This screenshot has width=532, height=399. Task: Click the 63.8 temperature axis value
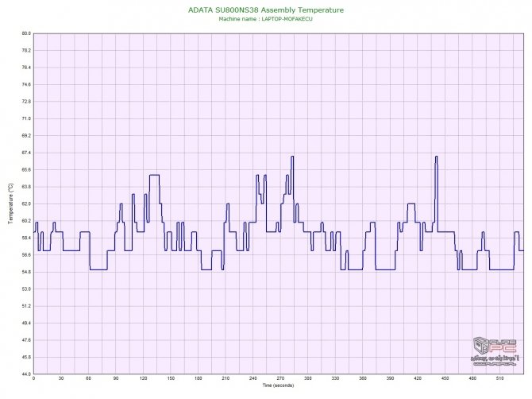pos(26,187)
